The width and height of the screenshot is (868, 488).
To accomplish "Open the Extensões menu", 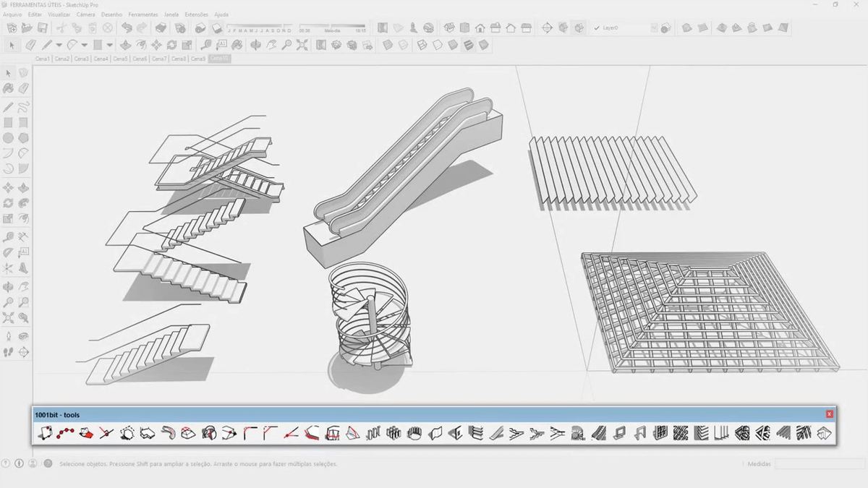I will pos(196,14).
